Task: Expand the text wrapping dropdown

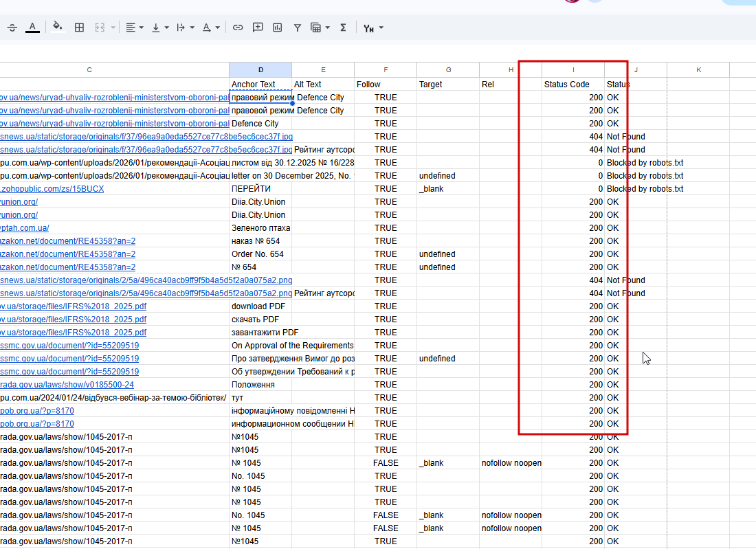Action: (x=186, y=27)
